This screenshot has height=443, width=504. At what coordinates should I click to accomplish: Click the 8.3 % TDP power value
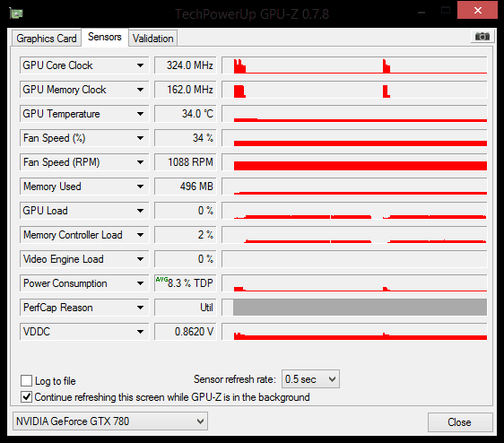tap(186, 283)
